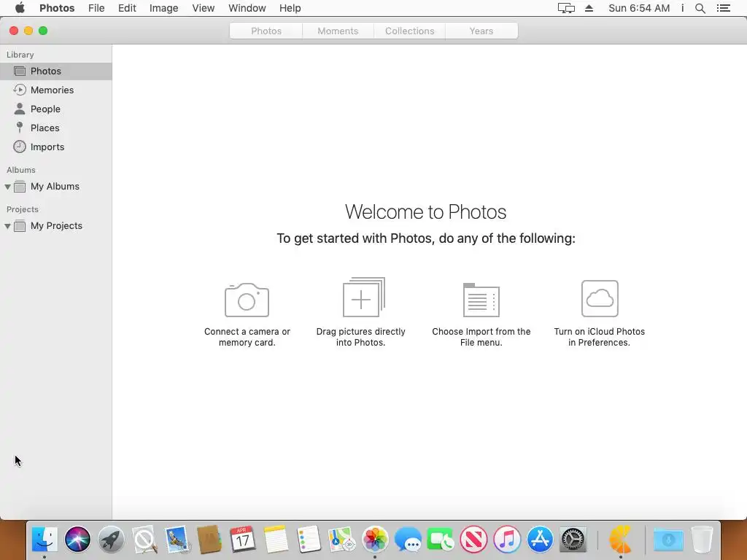Screen dimensions: 747x560
Task: Click the Import from File menu icon
Action: coord(481,300)
